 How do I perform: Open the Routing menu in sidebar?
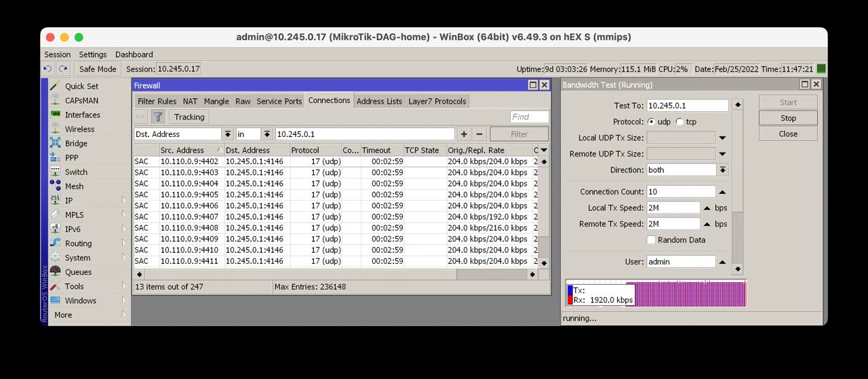78,243
